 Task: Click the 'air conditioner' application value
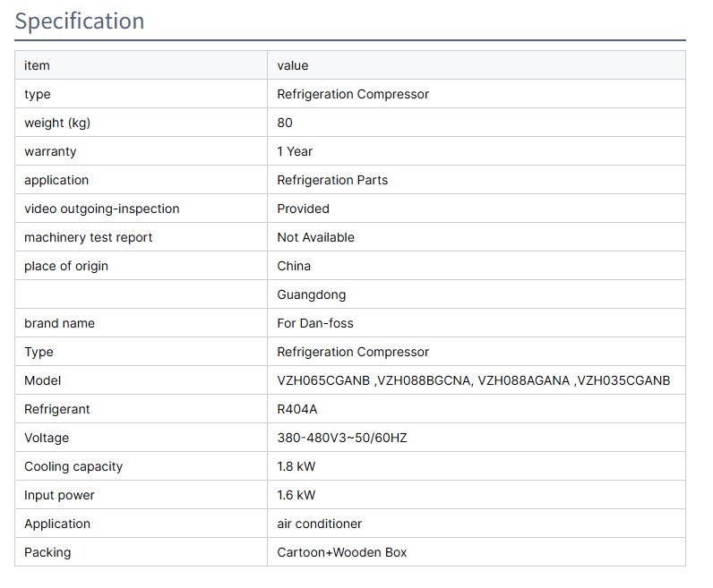[320, 524]
